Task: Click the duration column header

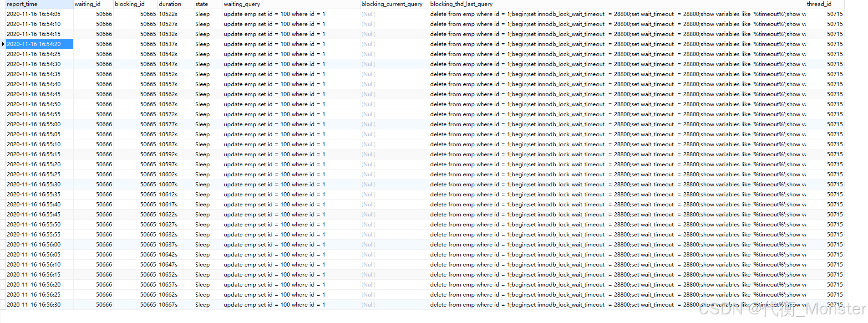Action: pos(176,4)
